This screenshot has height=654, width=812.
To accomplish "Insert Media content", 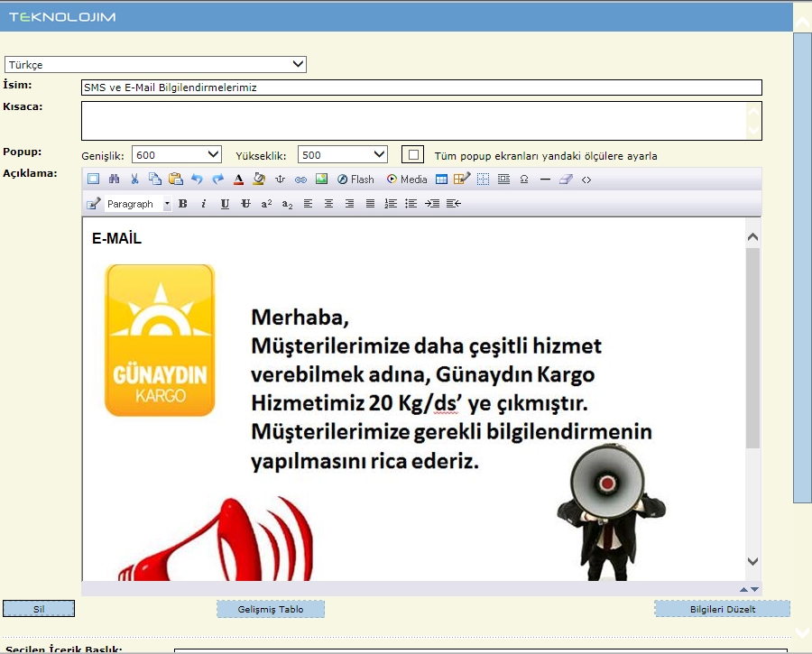I will (x=407, y=180).
